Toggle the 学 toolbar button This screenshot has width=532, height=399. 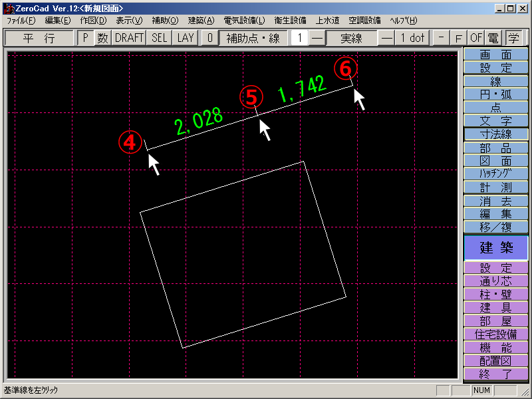pyautogui.click(x=513, y=38)
